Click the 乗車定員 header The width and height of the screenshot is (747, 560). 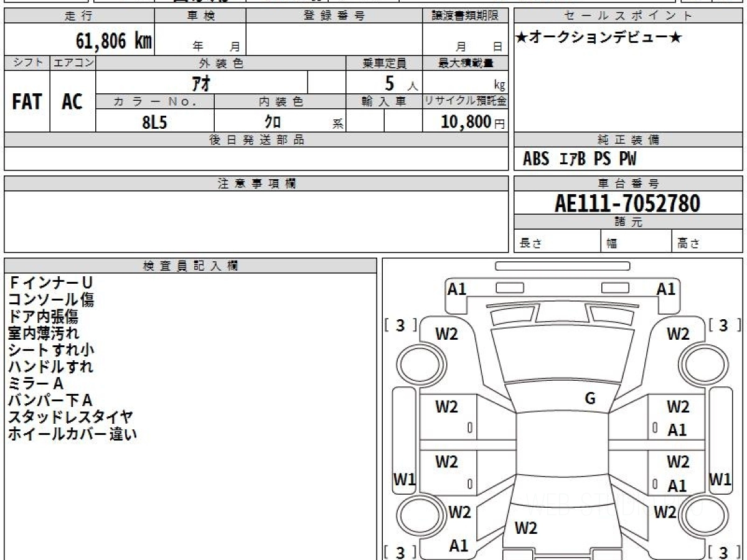(384, 63)
